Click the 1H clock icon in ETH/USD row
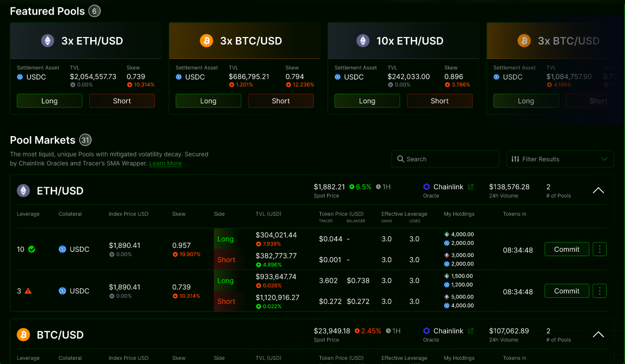 [378, 187]
